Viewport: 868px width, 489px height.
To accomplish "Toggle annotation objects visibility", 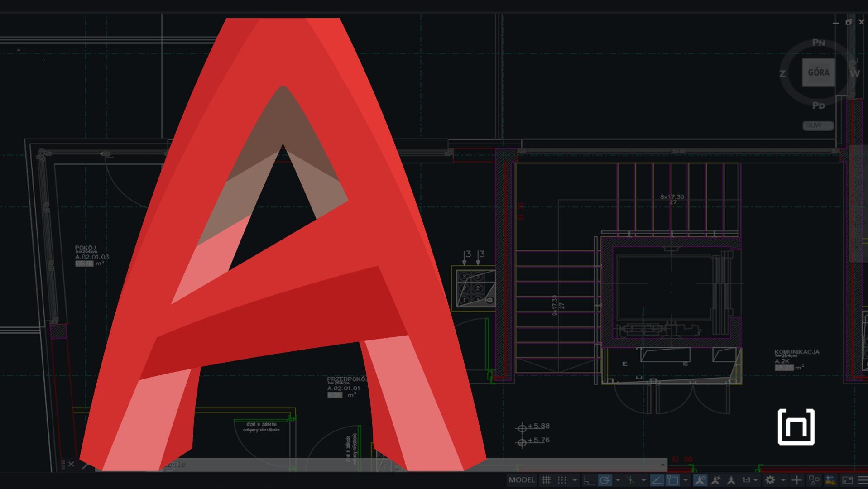I will click(x=700, y=480).
